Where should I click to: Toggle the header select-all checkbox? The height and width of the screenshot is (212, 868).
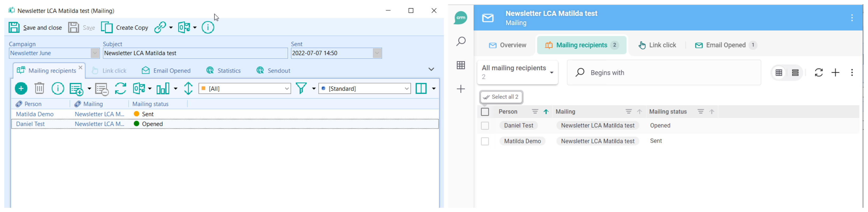(x=485, y=112)
